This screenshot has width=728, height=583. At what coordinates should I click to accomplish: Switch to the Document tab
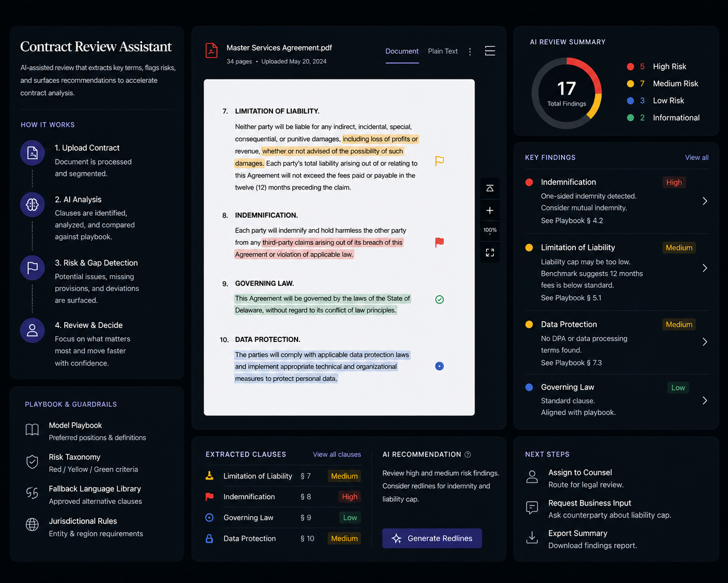point(402,51)
